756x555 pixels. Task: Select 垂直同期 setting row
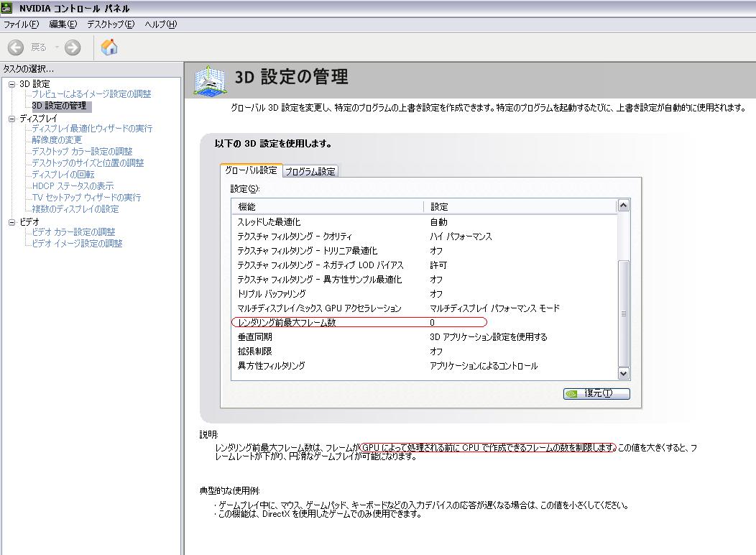(x=424, y=337)
